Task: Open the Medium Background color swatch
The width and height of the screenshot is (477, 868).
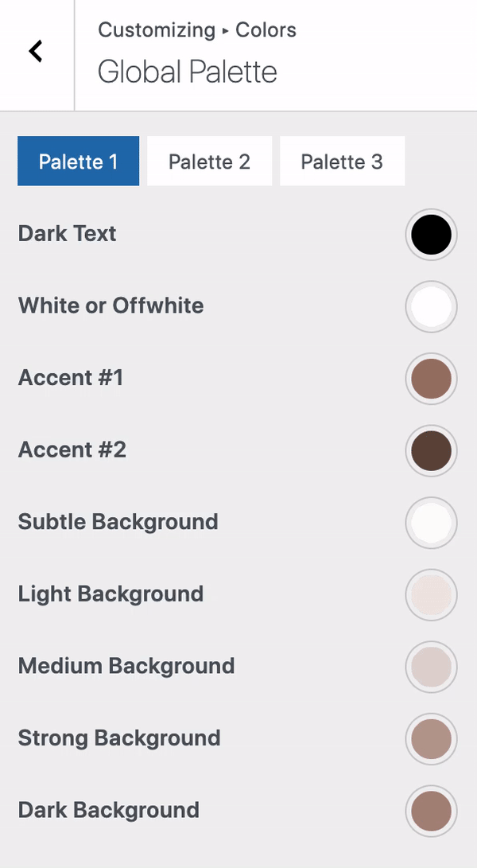Action: click(x=431, y=666)
